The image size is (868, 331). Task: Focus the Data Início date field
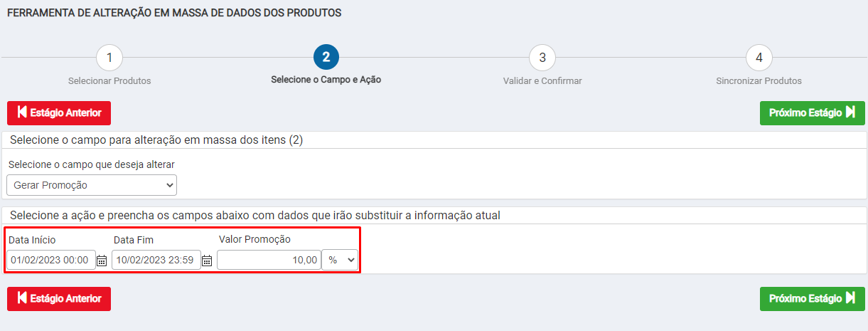(x=51, y=260)
